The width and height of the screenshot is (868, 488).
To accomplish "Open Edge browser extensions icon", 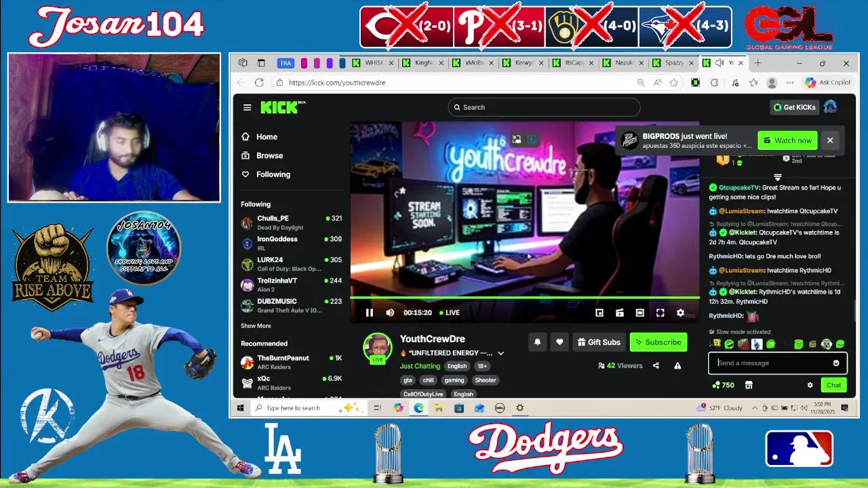I will pyautogui.click(x=714, y=83).
